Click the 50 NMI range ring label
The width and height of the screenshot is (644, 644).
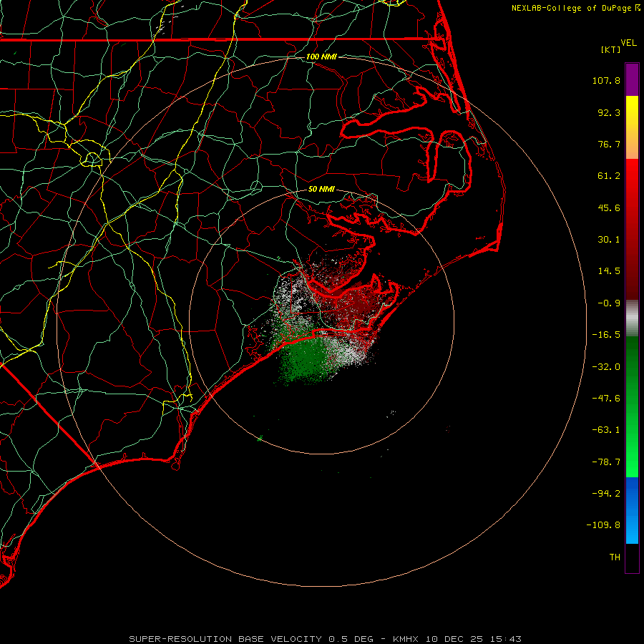pos(321,189)
